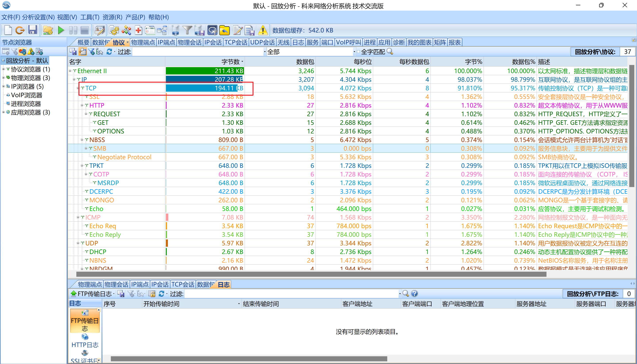Click the funnel filter toolbar icon
637x364 pixels.
point(187,30)
